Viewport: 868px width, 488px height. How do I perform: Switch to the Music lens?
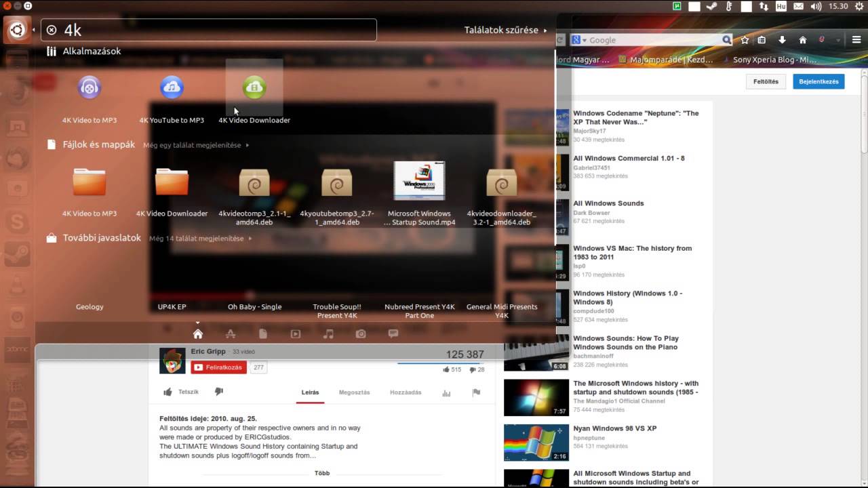(x=328, y=334)
